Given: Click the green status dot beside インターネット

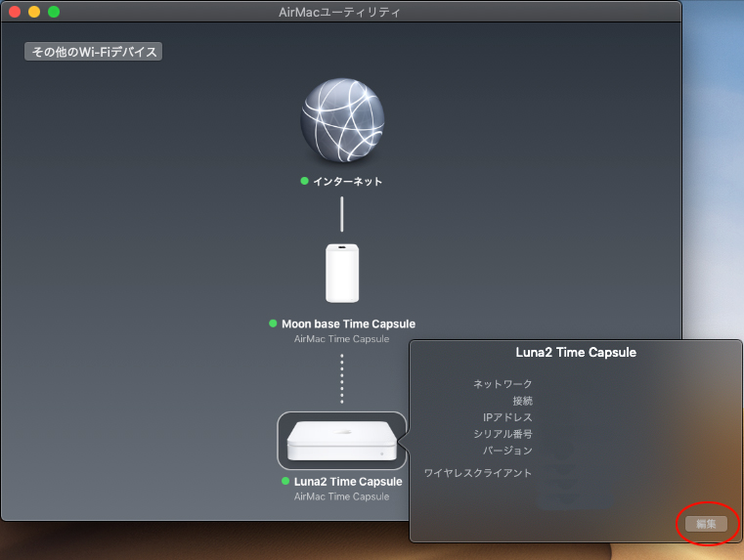Looking at the screenshot, I should point(305,181).
